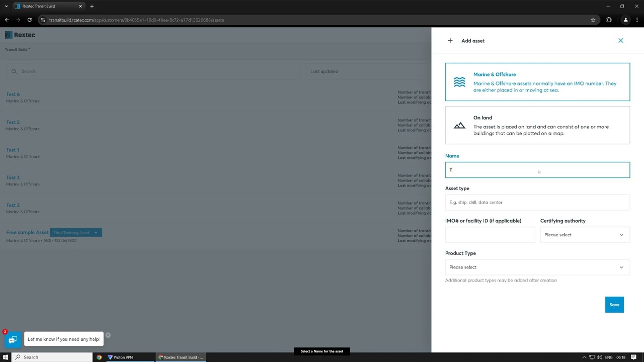
Task: Save the new asset
Action: point(614,305)
